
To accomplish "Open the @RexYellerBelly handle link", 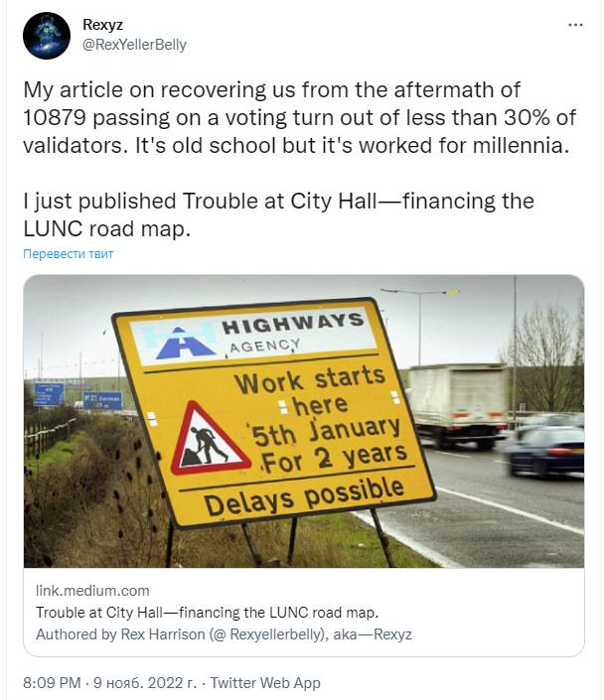I will [x=134, y=45].
